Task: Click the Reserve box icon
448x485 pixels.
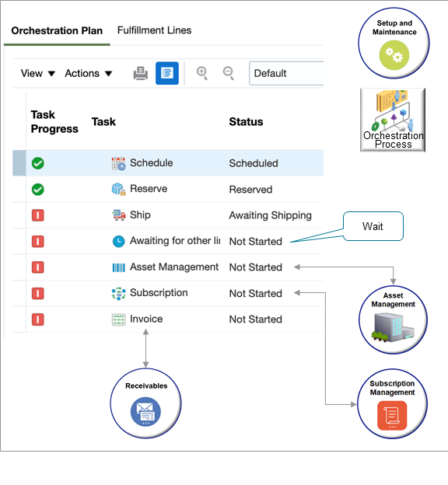Action: pyautogui.click(x=118, y=189)
